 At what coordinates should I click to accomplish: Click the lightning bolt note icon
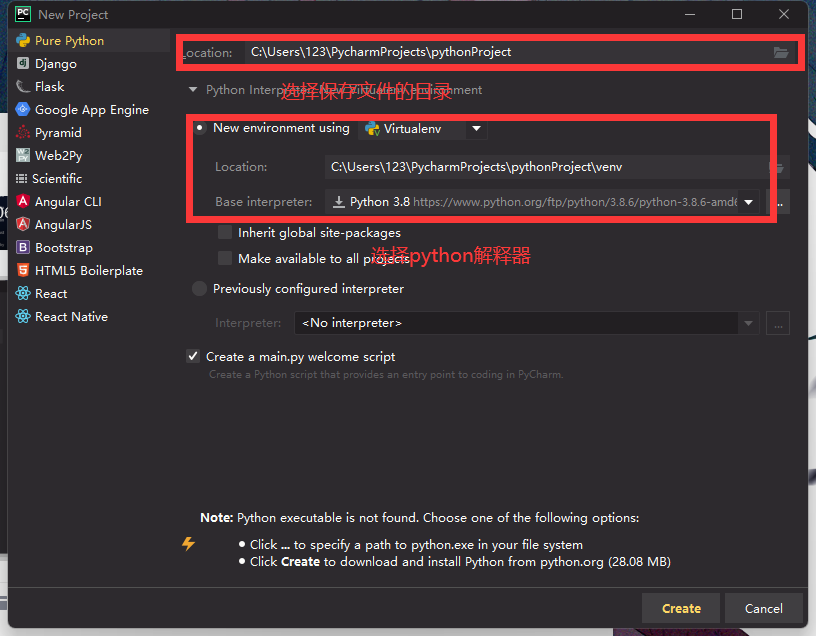click(188, 544)
